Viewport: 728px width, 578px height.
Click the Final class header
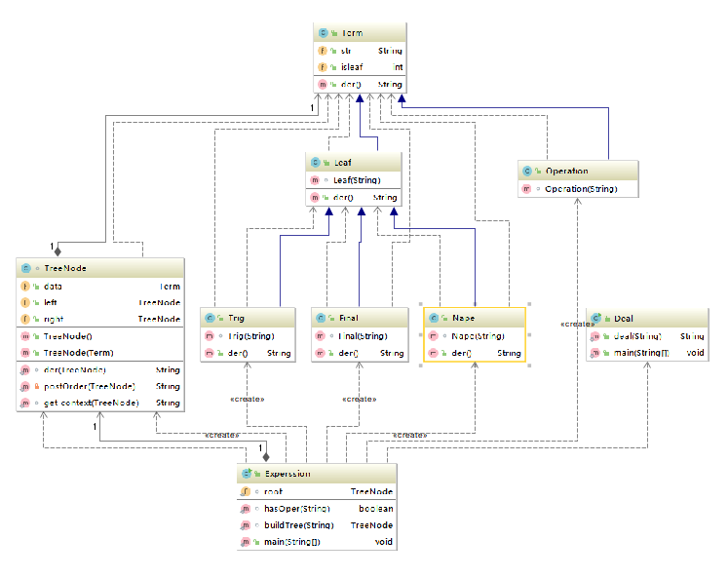[360, 318]
